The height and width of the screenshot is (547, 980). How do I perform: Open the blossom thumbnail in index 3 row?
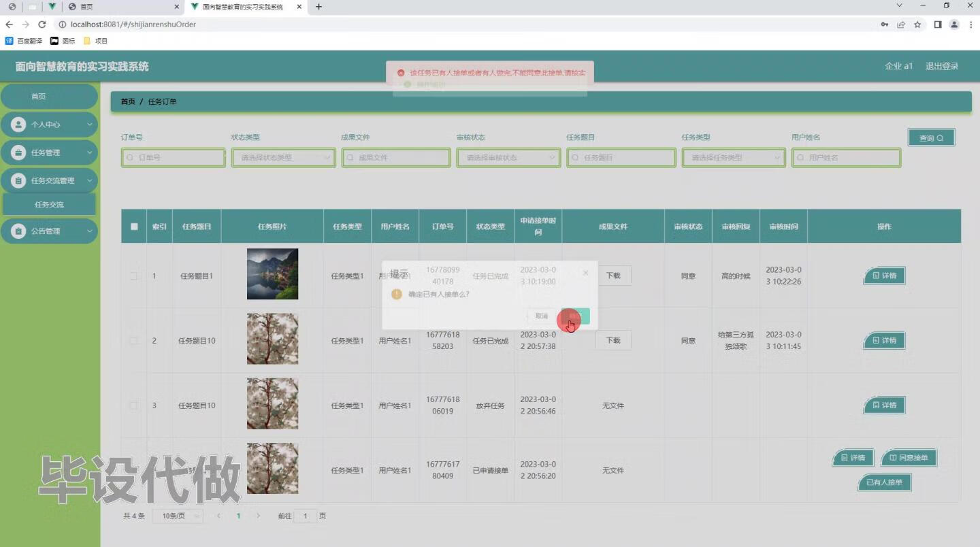[272, 403]
